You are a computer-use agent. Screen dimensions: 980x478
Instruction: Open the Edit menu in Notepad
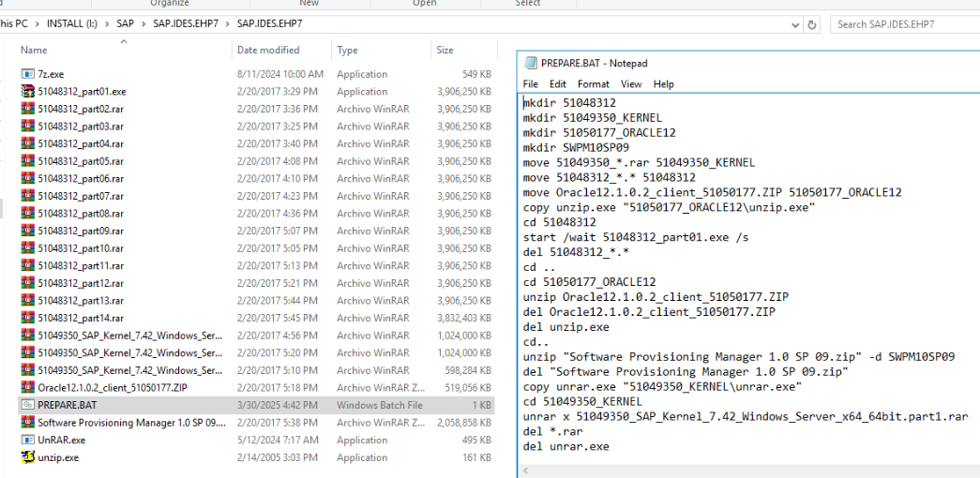557,83
